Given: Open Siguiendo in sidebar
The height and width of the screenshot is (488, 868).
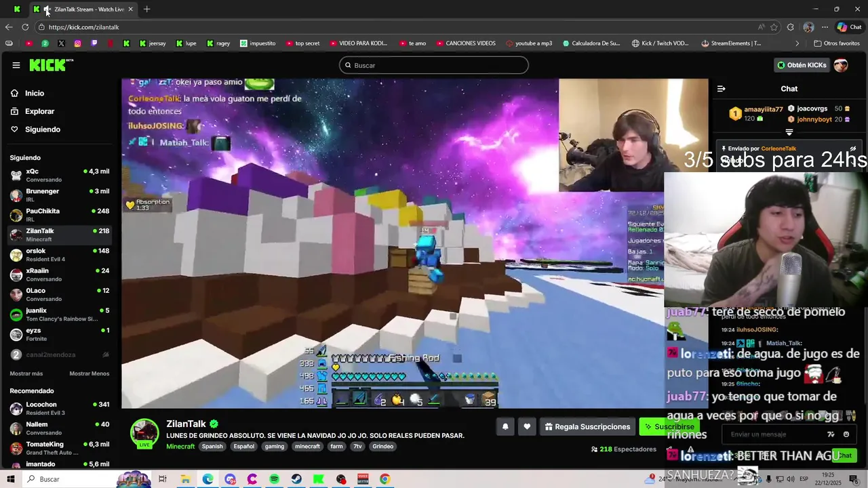Looking at the screenshot, I should pos(42,129).
